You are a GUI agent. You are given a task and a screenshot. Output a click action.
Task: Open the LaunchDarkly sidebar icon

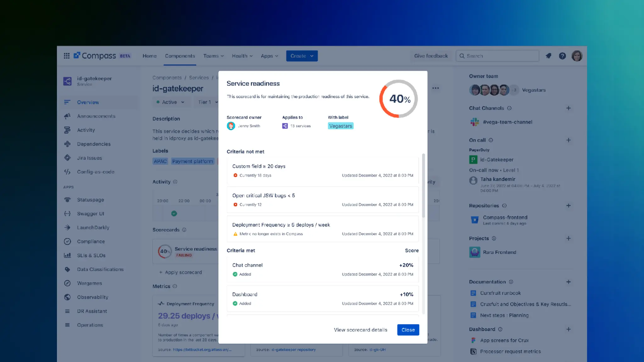tap(67, 228)
